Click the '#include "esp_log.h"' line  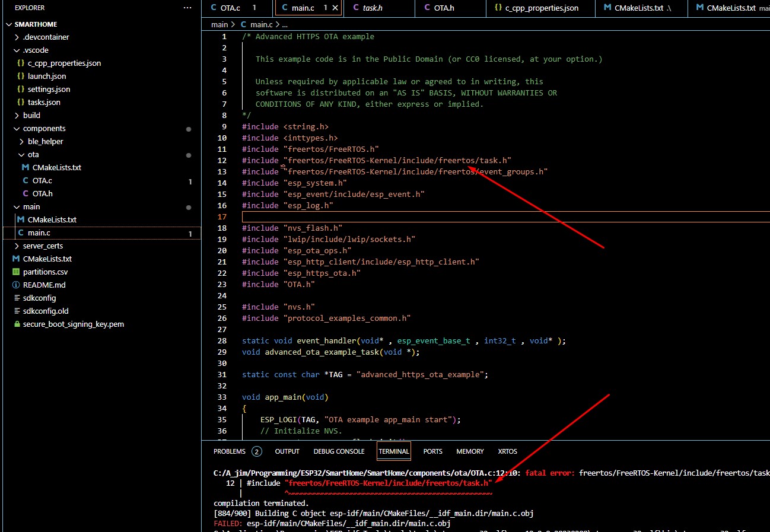pyautogui.click(x=288, y=205)
